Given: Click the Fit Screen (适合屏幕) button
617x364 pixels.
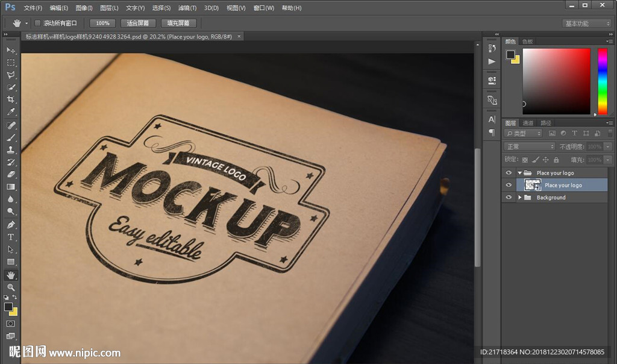Looking at the screenshot, I should 138,23.
